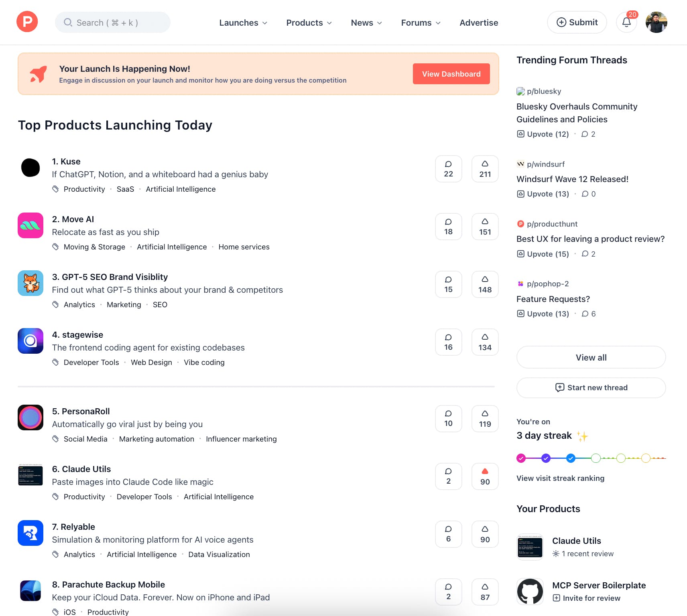Open p/windsurf forum link
This screenshot has width=687, height=616.
tap(541, 164)
